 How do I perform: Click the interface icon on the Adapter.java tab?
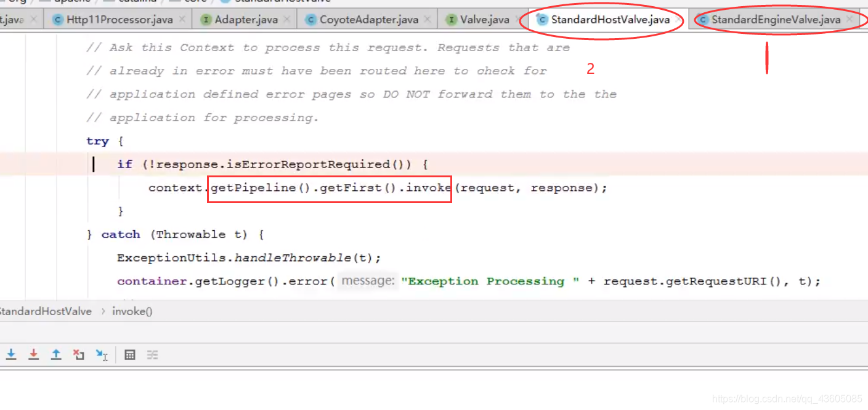tap(206, 20)
